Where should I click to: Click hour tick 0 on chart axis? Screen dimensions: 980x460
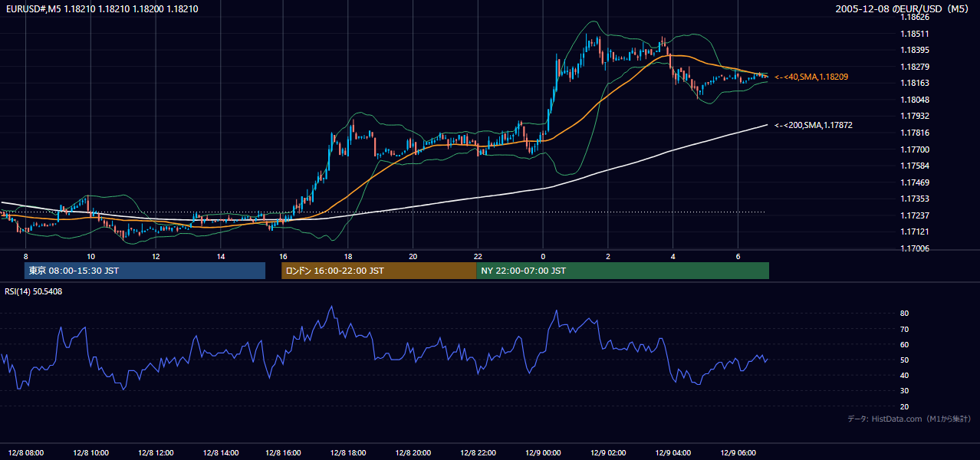pos(543,256)
